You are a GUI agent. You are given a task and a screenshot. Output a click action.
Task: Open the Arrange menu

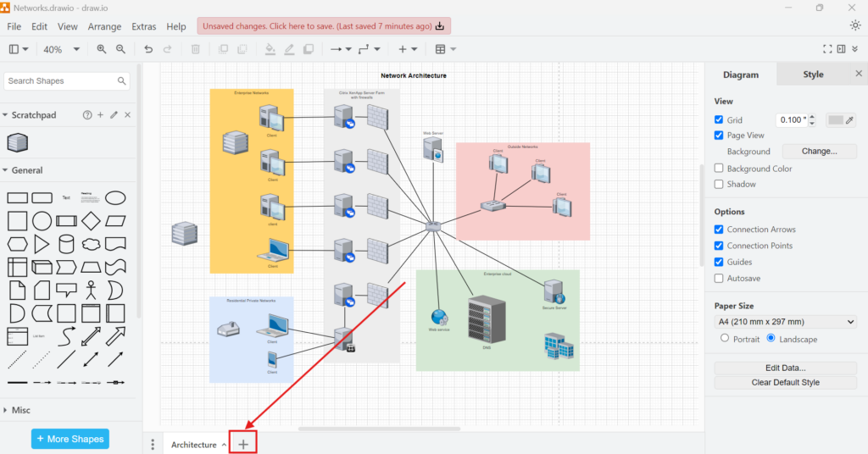tap(104, 26)
